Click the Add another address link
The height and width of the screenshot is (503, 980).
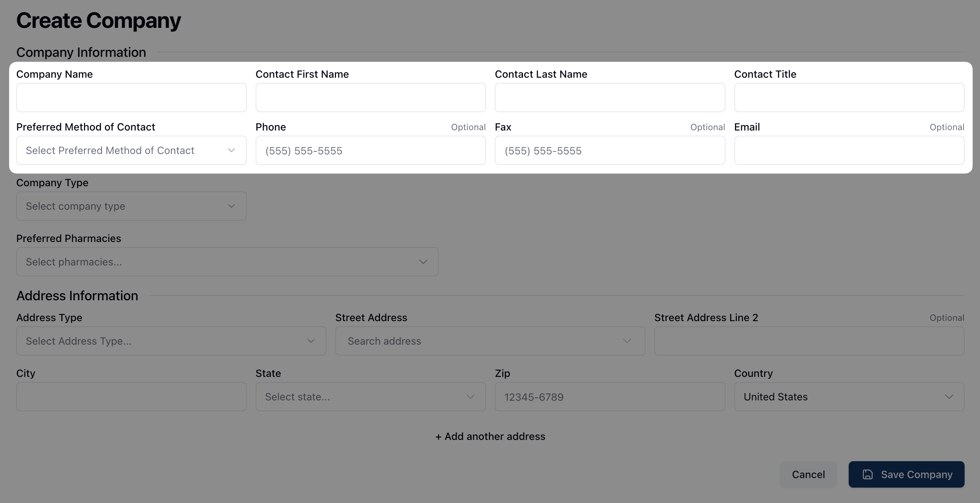point(490,436)
